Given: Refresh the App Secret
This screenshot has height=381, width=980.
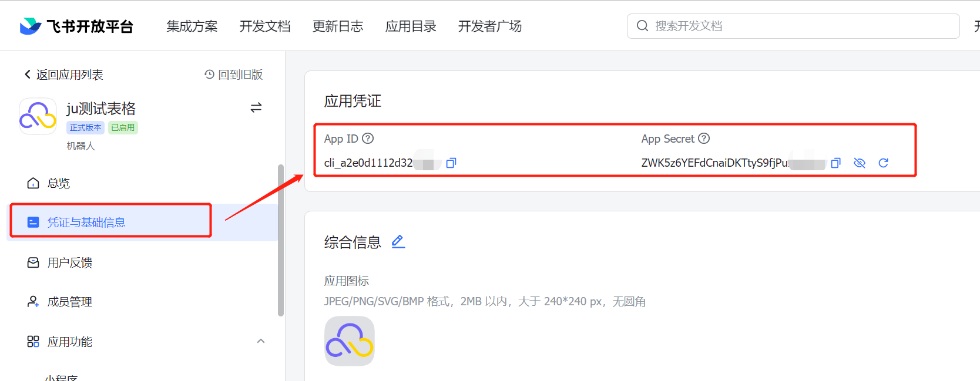Looking at the screenshot, I should [883, 163].
